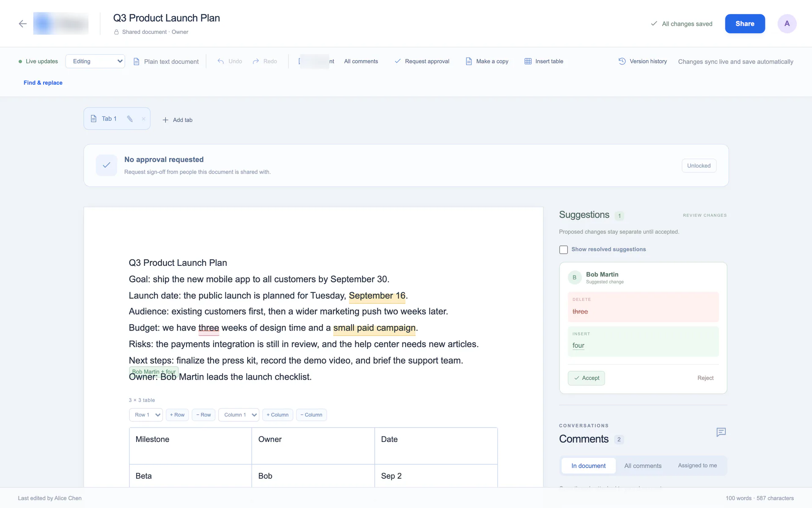The width and height of the screenshot is (812, 508).
Task: Click the Milestone table header cell
Action: point(190,446)
